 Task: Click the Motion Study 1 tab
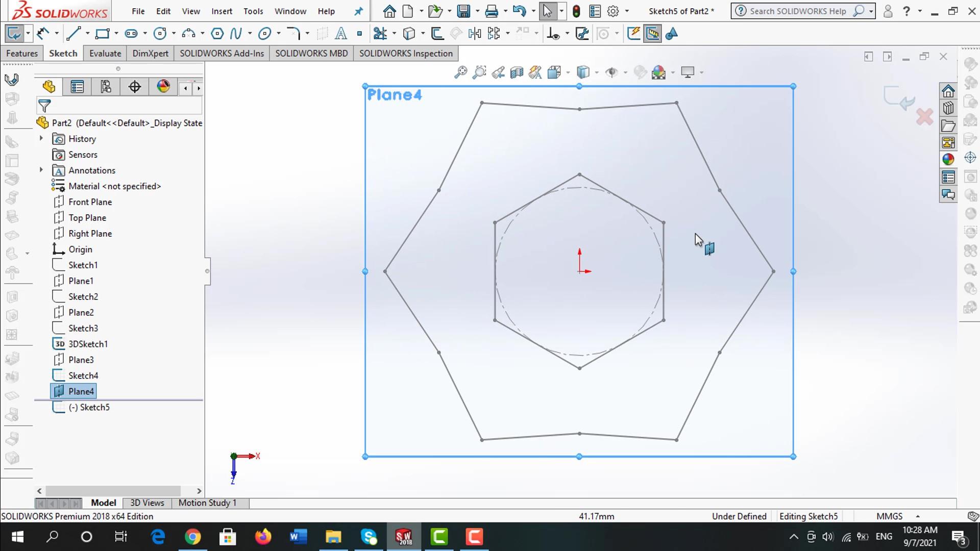207,503
